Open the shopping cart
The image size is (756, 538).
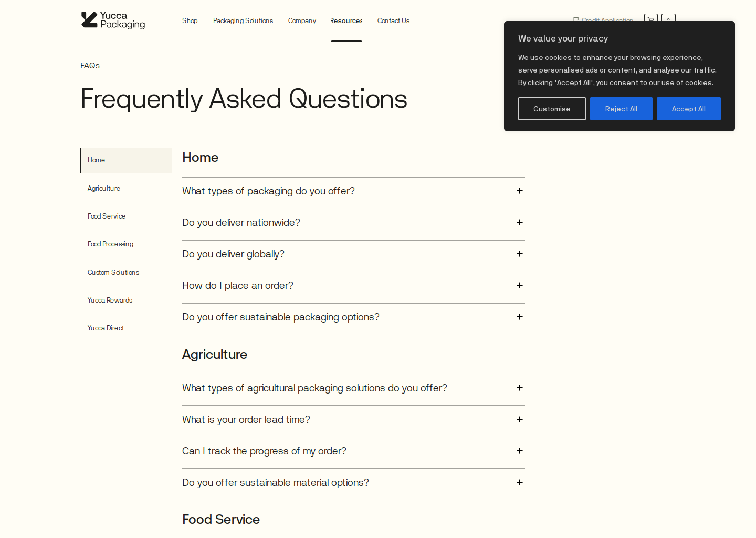(x=650, y=20)
